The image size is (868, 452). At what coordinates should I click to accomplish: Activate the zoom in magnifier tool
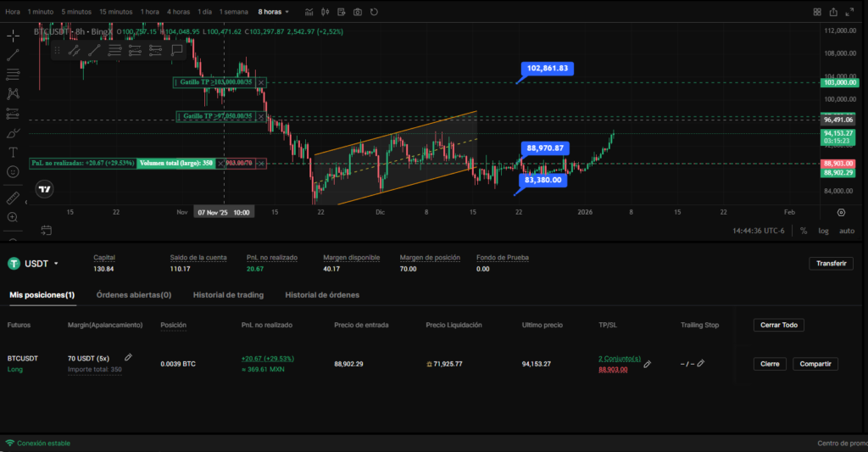pyautogui.click(x=13, y=217)
